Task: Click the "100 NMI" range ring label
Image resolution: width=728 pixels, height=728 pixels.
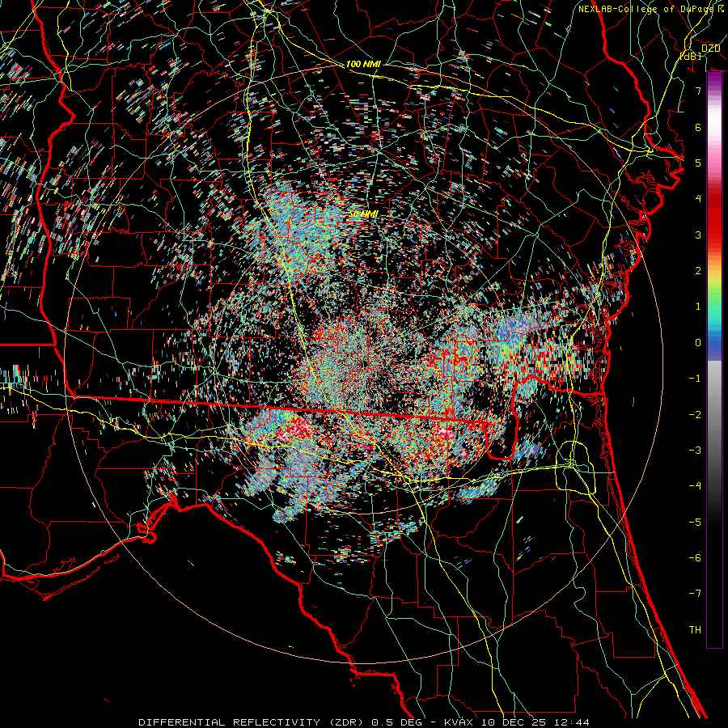Action: coord(363,64)
